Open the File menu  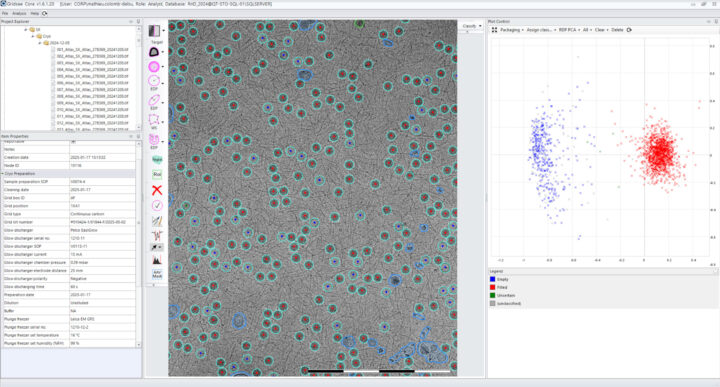coord(5,13)
